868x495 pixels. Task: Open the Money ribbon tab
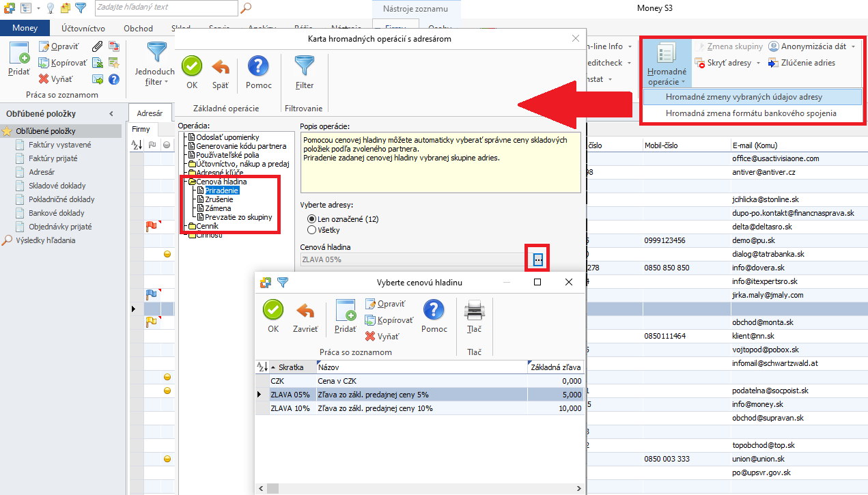25,28
